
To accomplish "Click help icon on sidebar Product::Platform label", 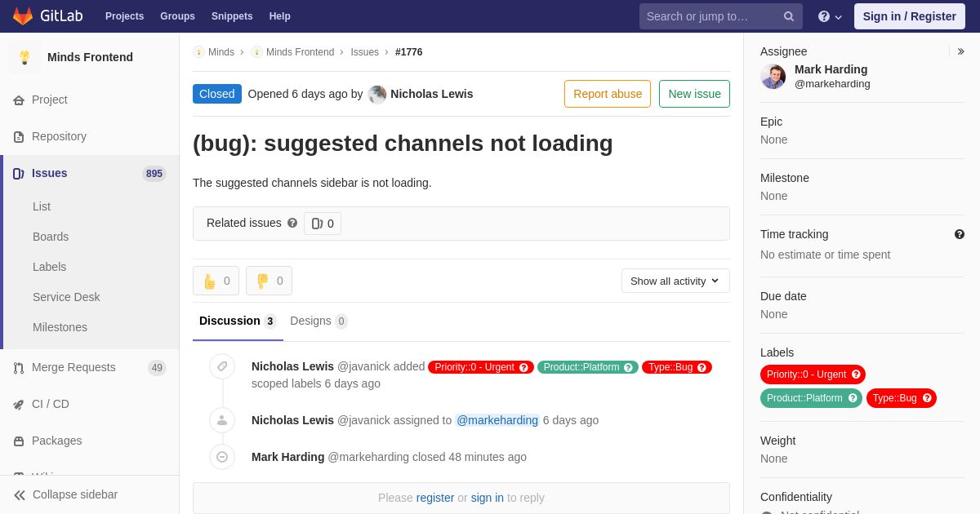I will (x=853, y=398).
